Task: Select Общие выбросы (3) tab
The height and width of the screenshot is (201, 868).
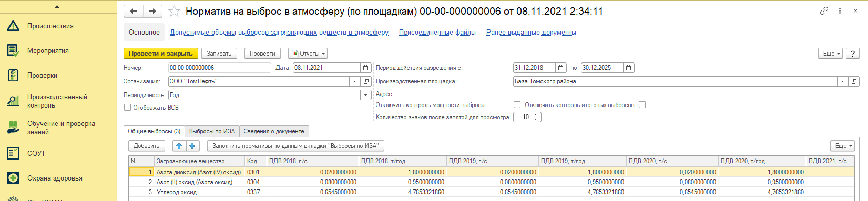Action: tap(154, 131)
